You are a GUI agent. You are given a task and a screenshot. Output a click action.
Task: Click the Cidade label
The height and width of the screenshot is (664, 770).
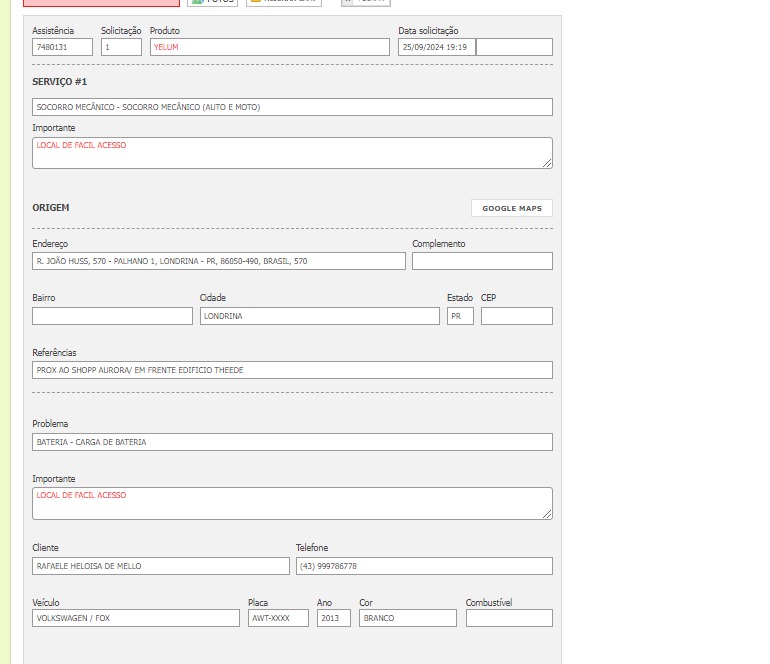coord(213,298)
